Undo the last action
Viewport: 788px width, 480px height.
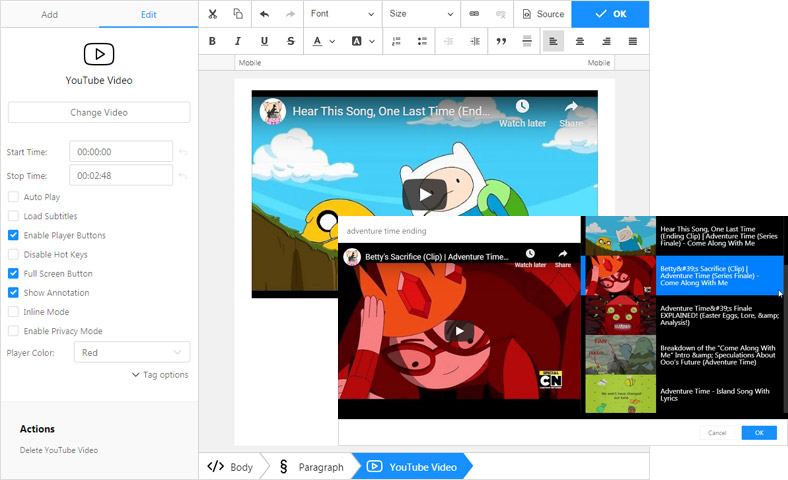click(x=264, y=14)
